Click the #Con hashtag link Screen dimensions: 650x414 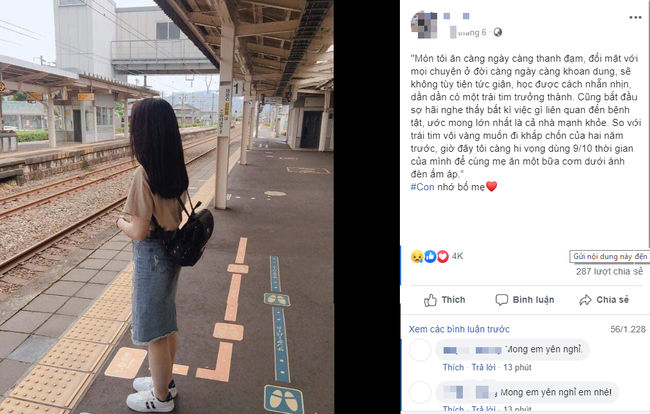422,187
